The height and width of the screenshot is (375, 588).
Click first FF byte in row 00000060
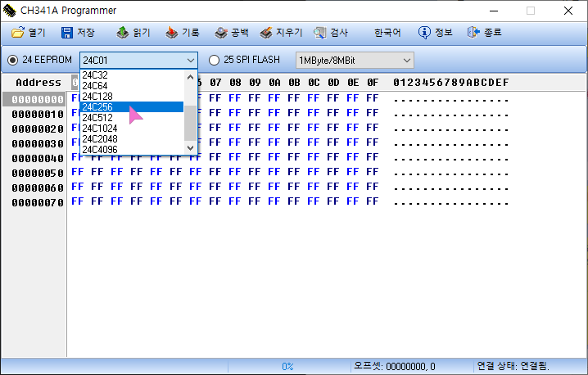point(78,187)
